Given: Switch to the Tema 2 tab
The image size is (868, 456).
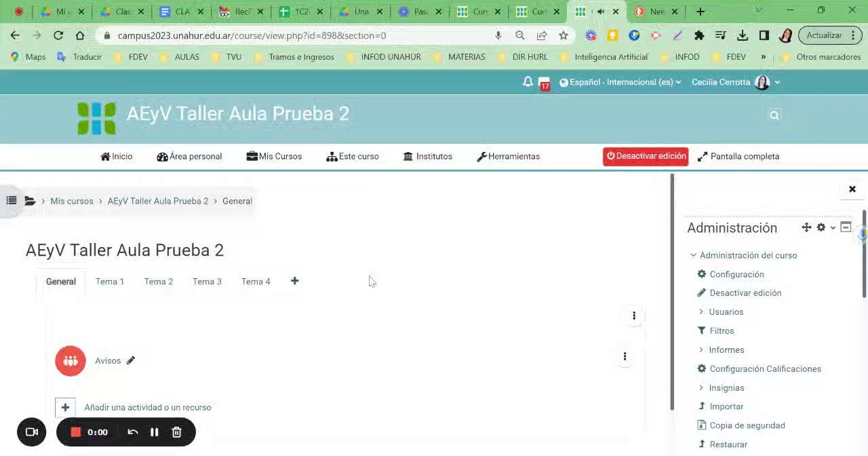Looking at the screenshot, I should 159,282.
